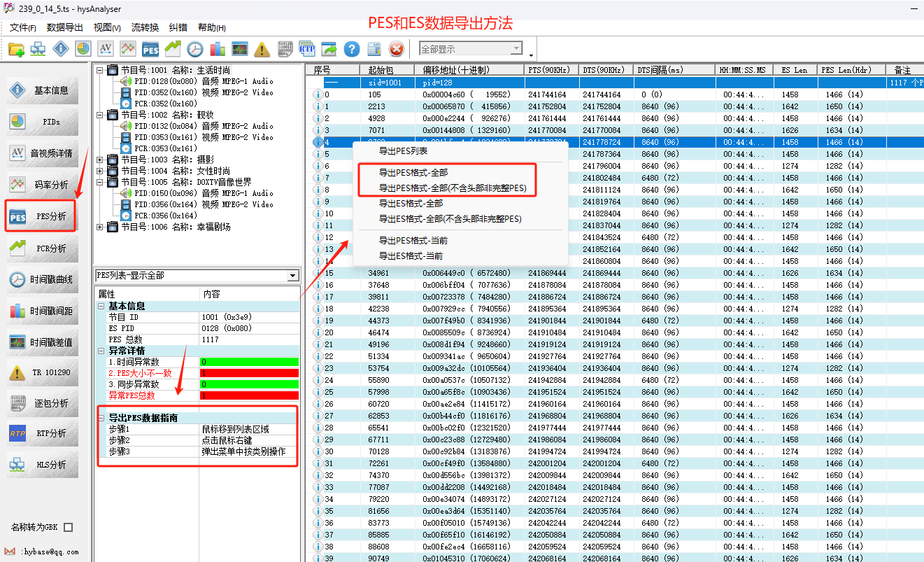924x562 pixels.
Task: Open the 全部显示 dropdown in toolbar
Action: (x=516, y=49)
